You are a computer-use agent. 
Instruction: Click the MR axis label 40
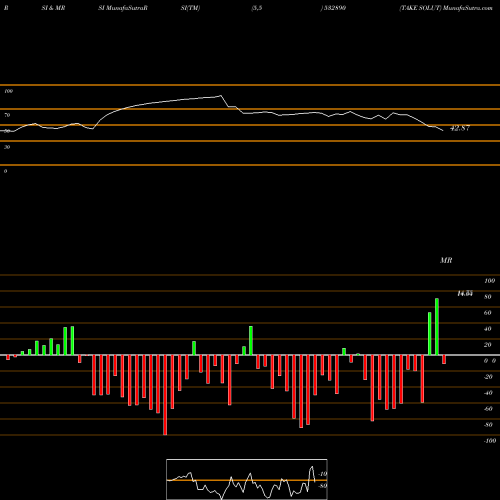click(x=488, y=329)
